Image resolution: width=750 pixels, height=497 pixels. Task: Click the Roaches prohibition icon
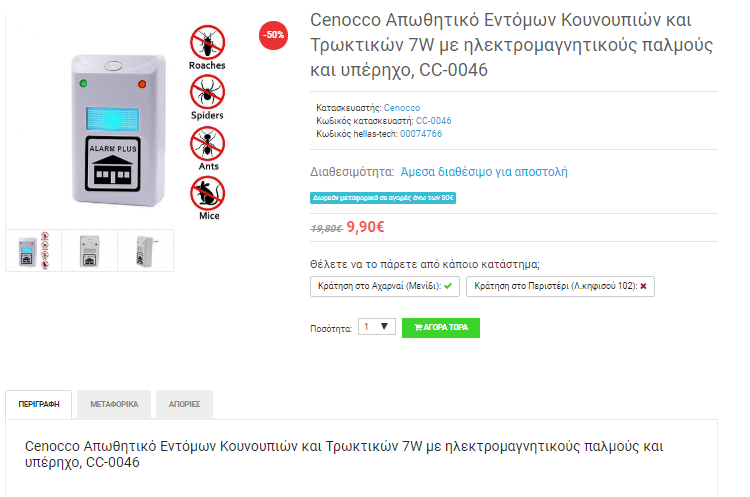[208, 42]
